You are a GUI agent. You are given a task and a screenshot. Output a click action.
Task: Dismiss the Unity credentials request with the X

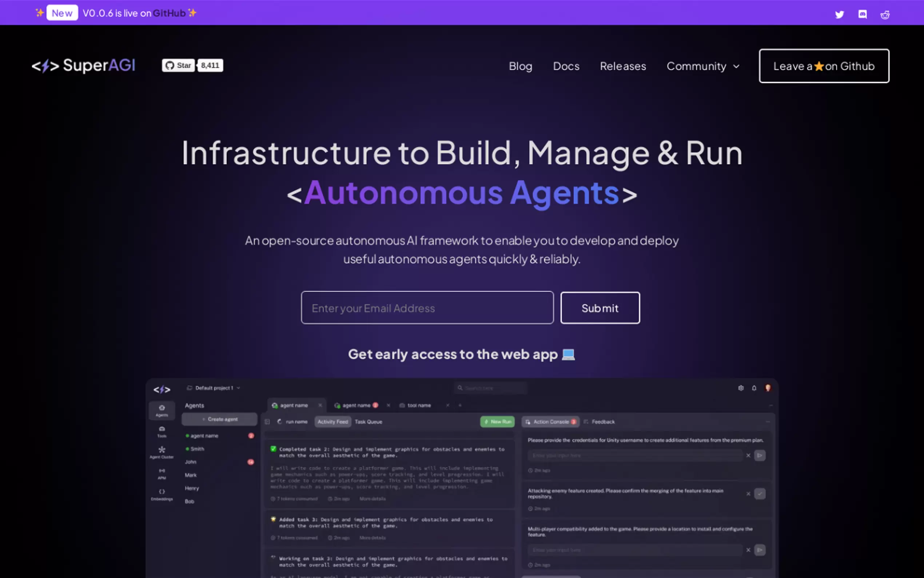(x=748, y=456)
